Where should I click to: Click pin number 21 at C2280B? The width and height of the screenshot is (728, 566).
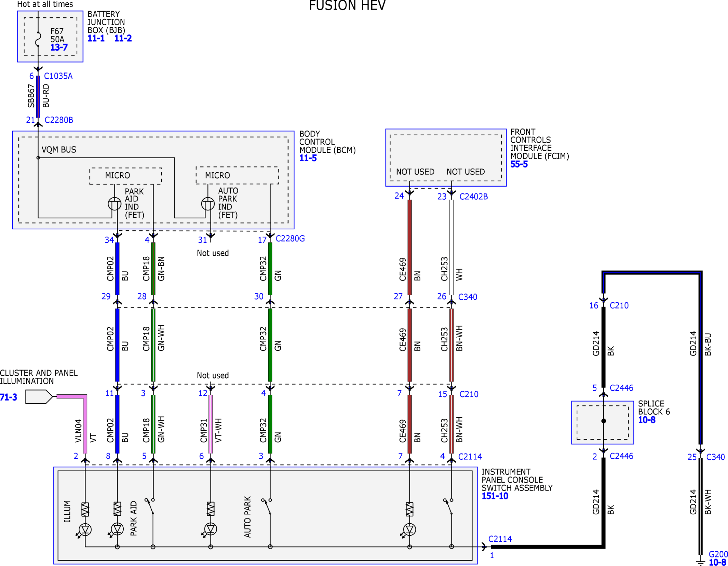tap(30, 120)
